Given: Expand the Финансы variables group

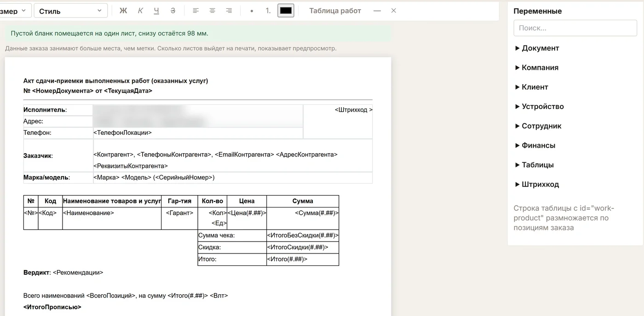Looking at the screenshot, I should pyautogui.click(x=535, y=145).
